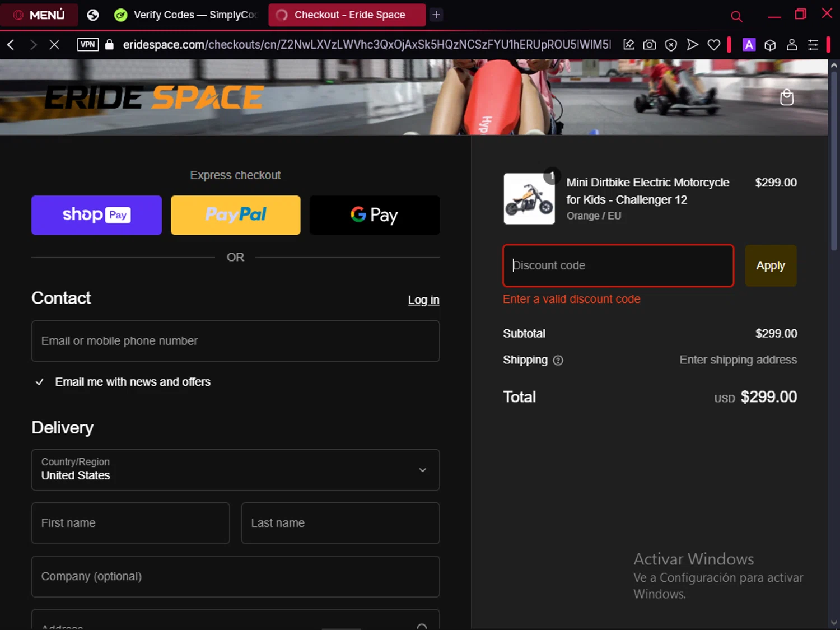Pay with Shop Pay button

pyautogui.click(x=96, y=215)
